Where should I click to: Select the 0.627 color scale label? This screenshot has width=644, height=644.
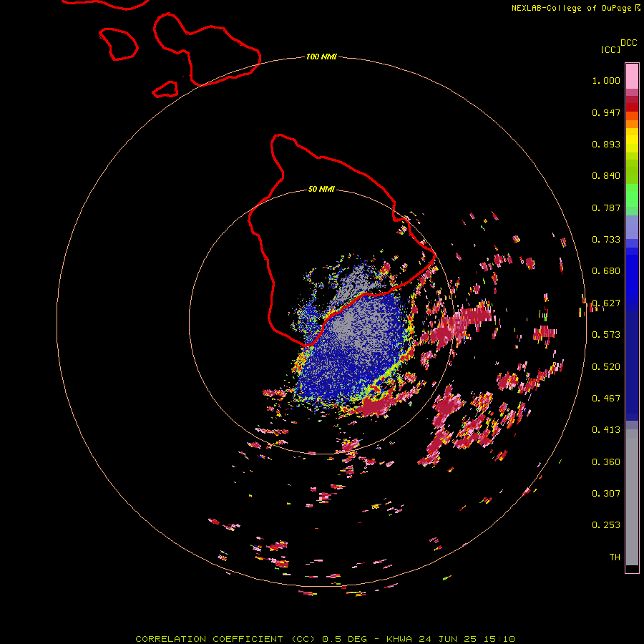[606, 303]
